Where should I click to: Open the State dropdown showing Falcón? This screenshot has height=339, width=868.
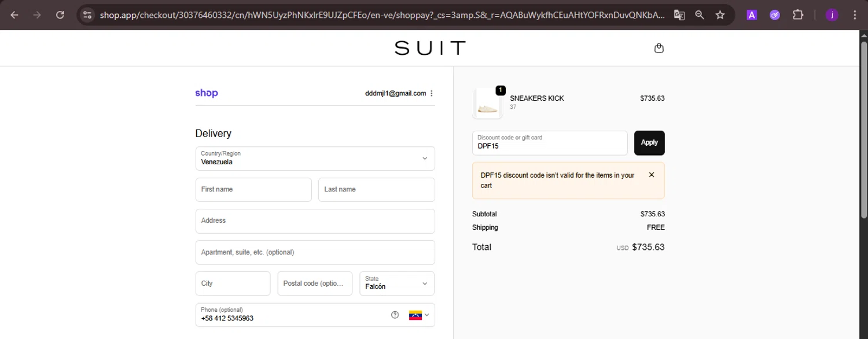click(397, 283)
